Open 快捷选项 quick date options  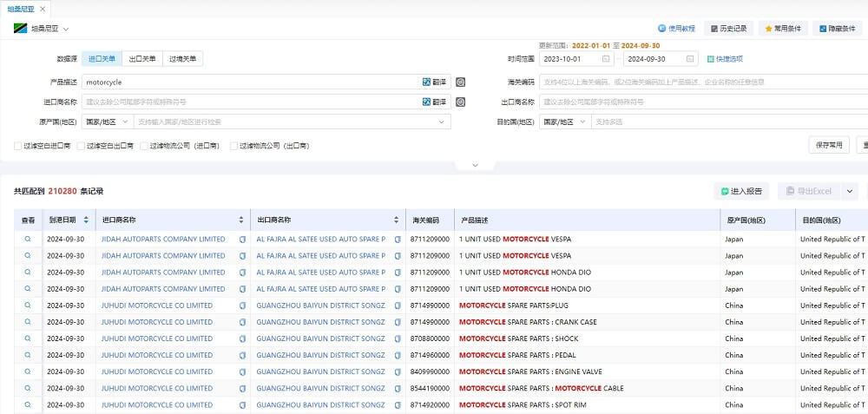(725, 59)
